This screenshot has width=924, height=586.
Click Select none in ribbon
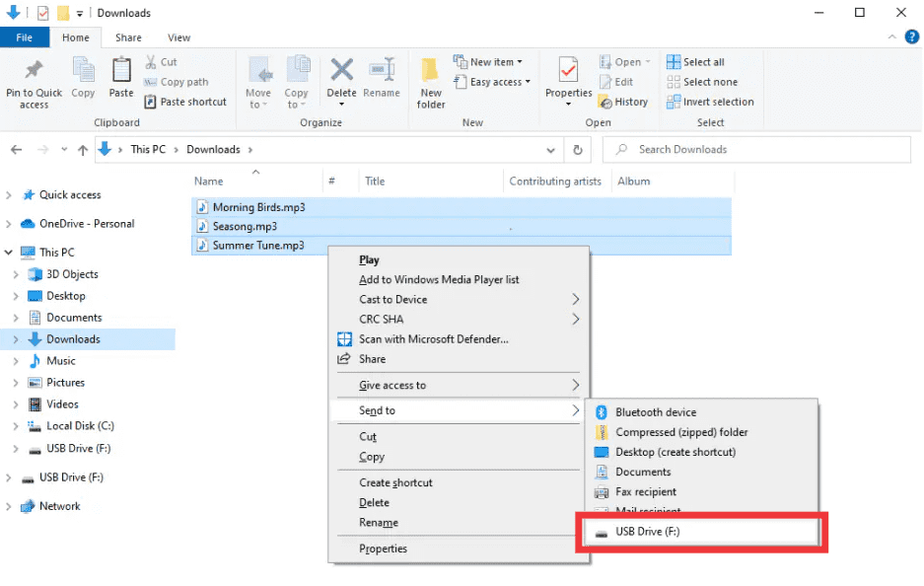coord(702,82)
